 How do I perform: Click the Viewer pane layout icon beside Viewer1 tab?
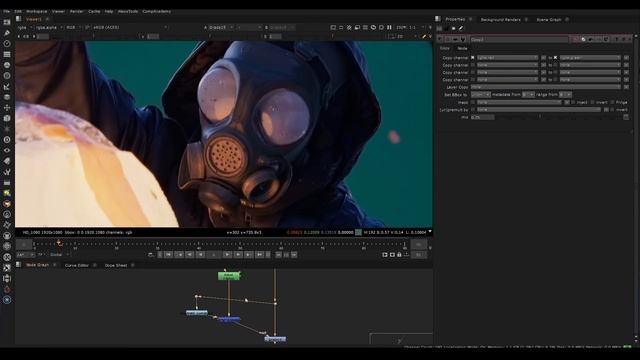tap(18, 19)
